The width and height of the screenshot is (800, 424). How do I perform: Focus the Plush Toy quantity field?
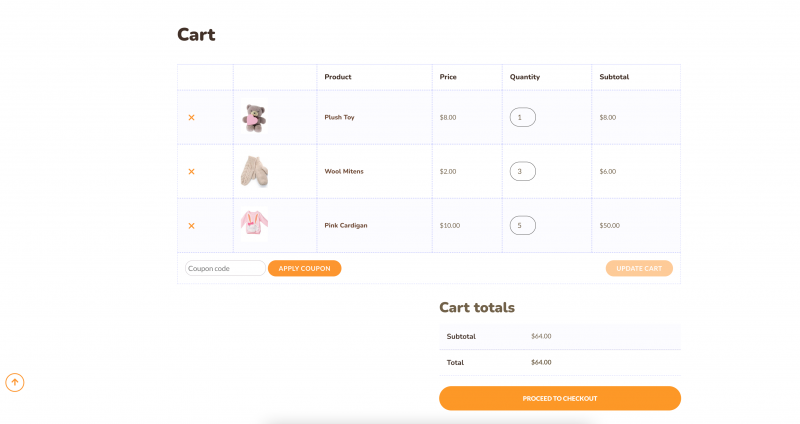(523, 117)
